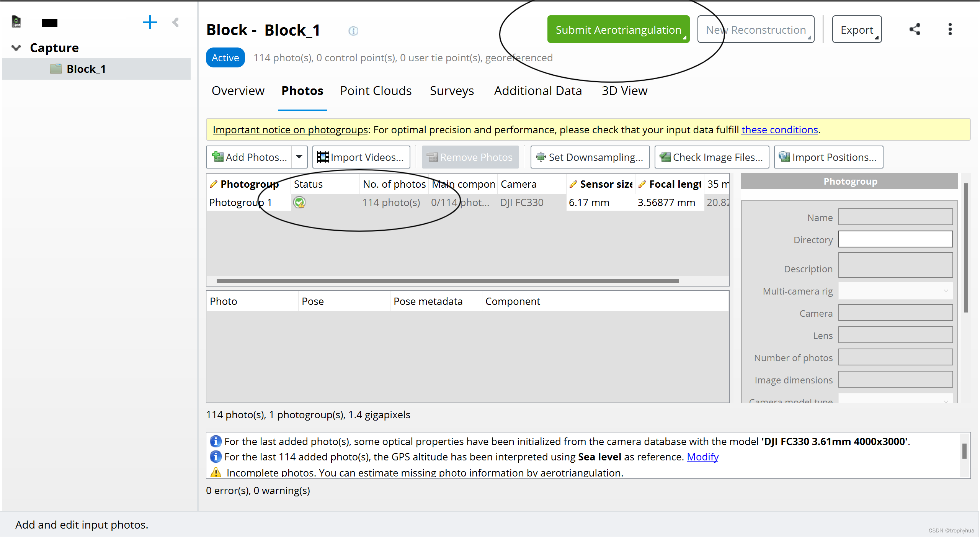This screenshot has width=980, height=537.
Task: Open the share icon menu
Action: pos(915,29)
